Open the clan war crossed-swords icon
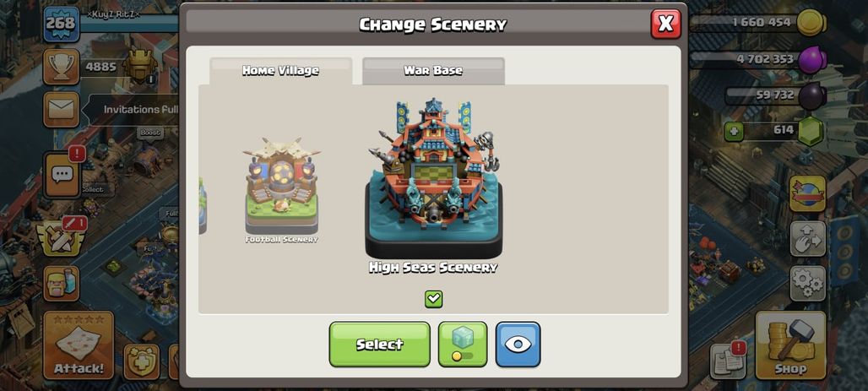This screenshot has width=868, height=391. tap(62, 237)
